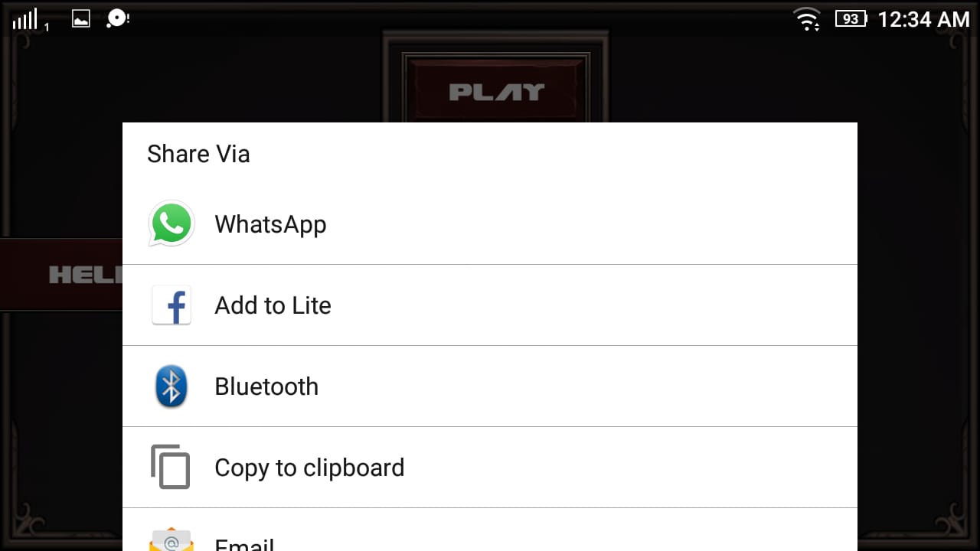Tap the Bluetooth icon
The height and width of the screenshot is (551, 980).
click(171, 386)
